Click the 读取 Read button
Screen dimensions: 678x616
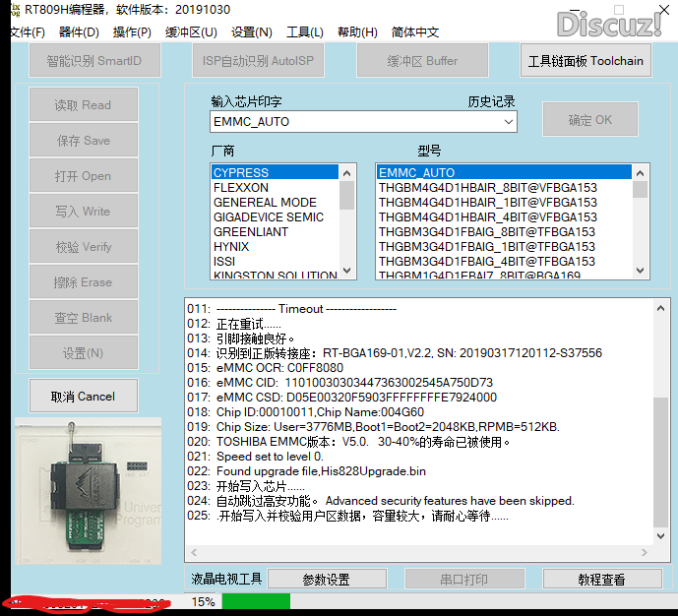84,105
